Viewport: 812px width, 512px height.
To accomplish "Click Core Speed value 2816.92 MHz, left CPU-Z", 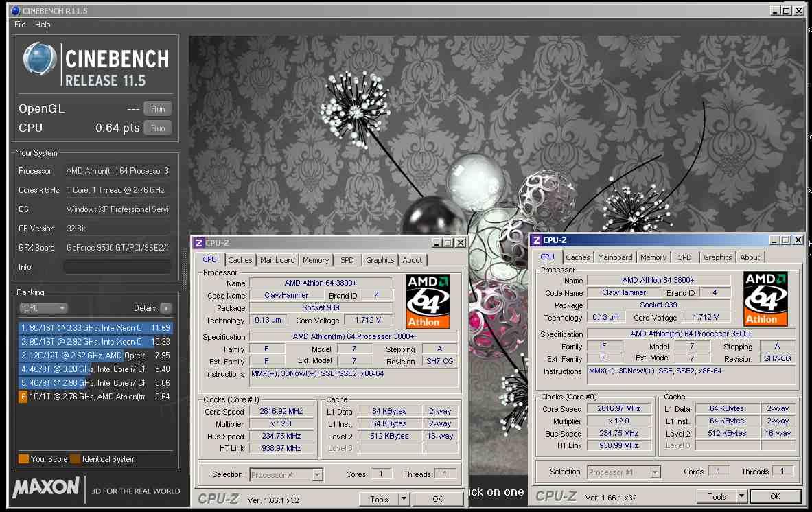I will pyautogui.click(x=281, y=412).
